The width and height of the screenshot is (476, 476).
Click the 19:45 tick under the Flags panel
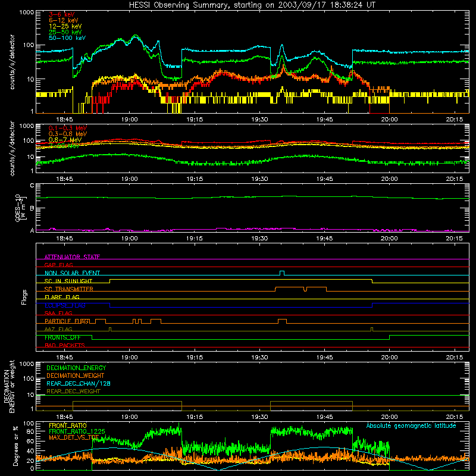coord(324,358)
